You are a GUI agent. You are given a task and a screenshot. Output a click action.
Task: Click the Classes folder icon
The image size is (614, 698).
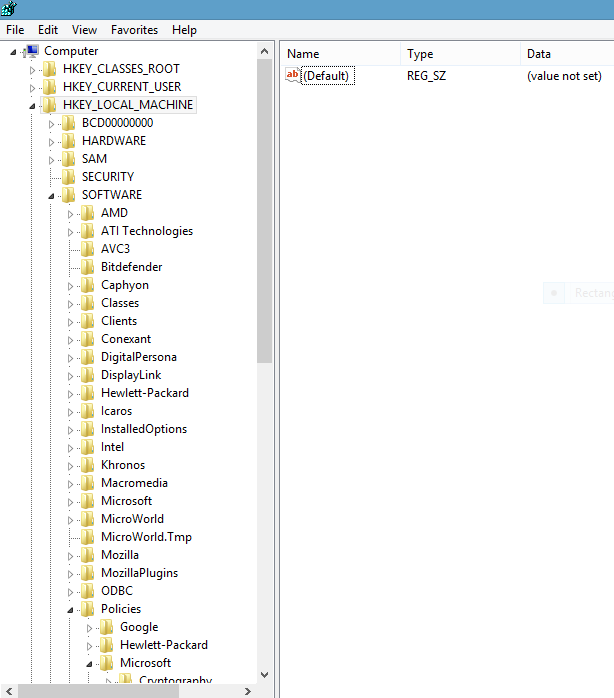click(87, 303)
